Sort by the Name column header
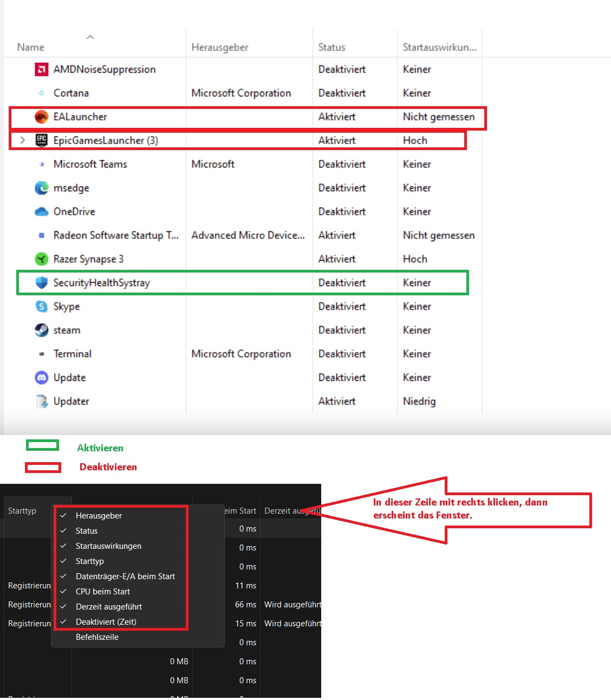This screenshot has height=700, width=611. coord(30,47)
